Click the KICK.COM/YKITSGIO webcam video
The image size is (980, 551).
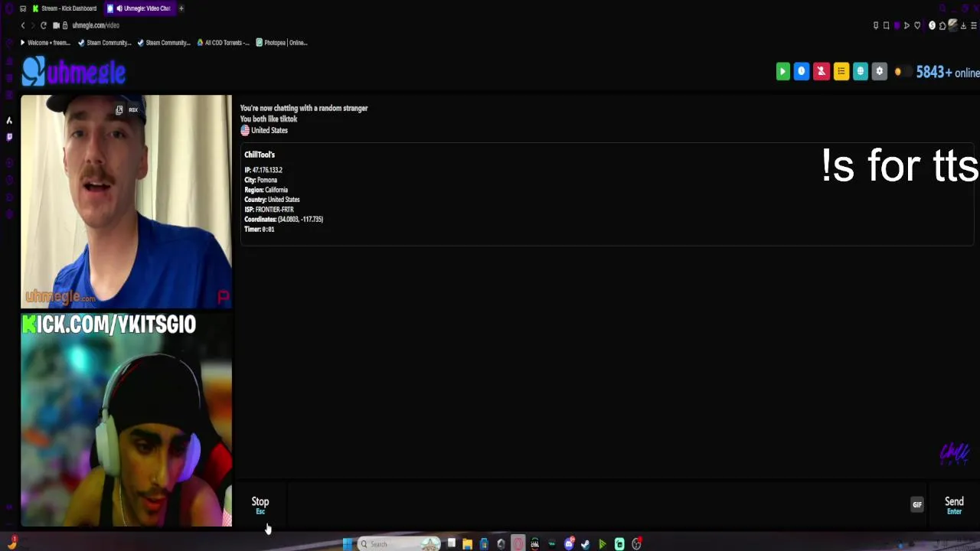click(x=126, y=419)
